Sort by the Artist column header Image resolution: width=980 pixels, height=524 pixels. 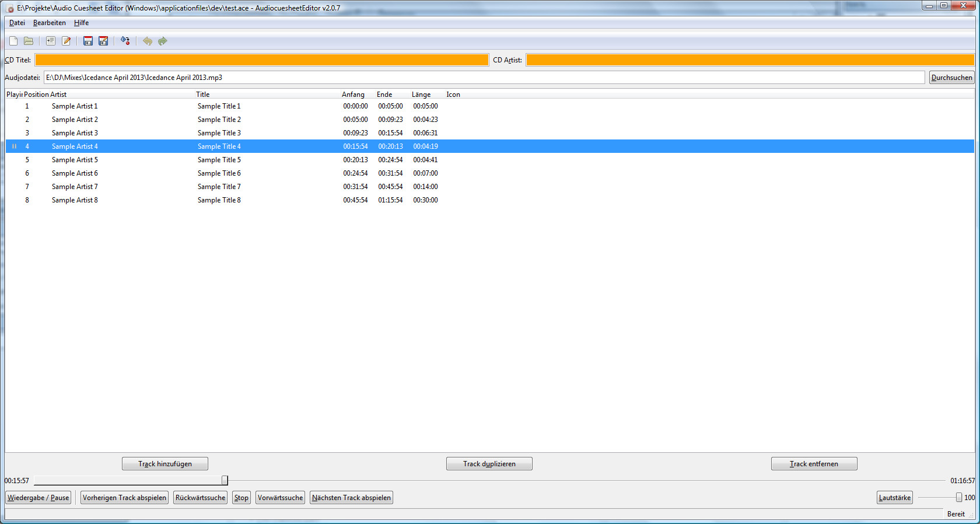pos(122,95)
